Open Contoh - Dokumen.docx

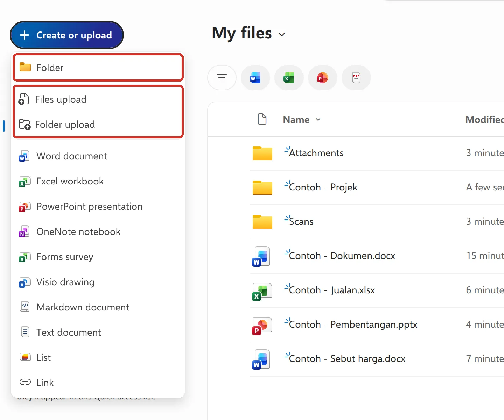click(342, 256)
